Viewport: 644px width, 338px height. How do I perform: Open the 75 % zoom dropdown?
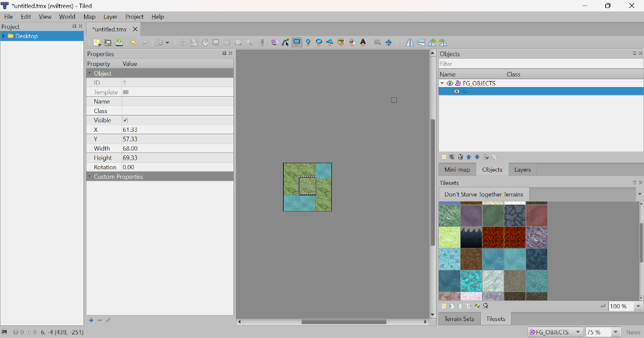(x=616, y=332)
